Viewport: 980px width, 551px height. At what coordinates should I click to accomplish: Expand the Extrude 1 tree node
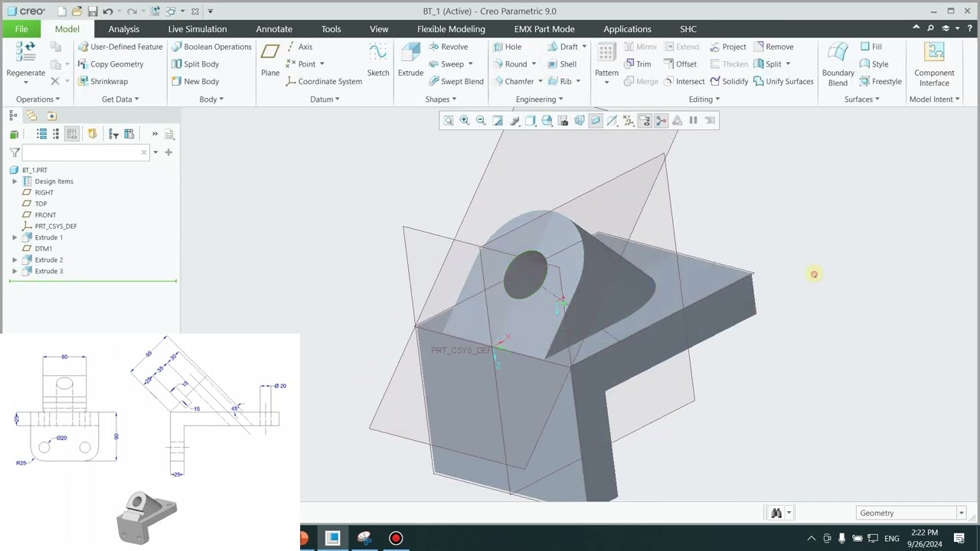click(x=15, y=238)
